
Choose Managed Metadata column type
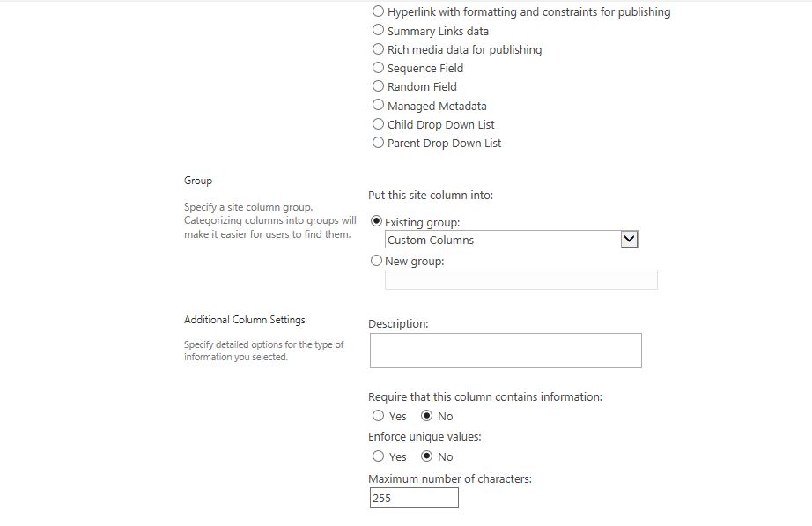378,105
